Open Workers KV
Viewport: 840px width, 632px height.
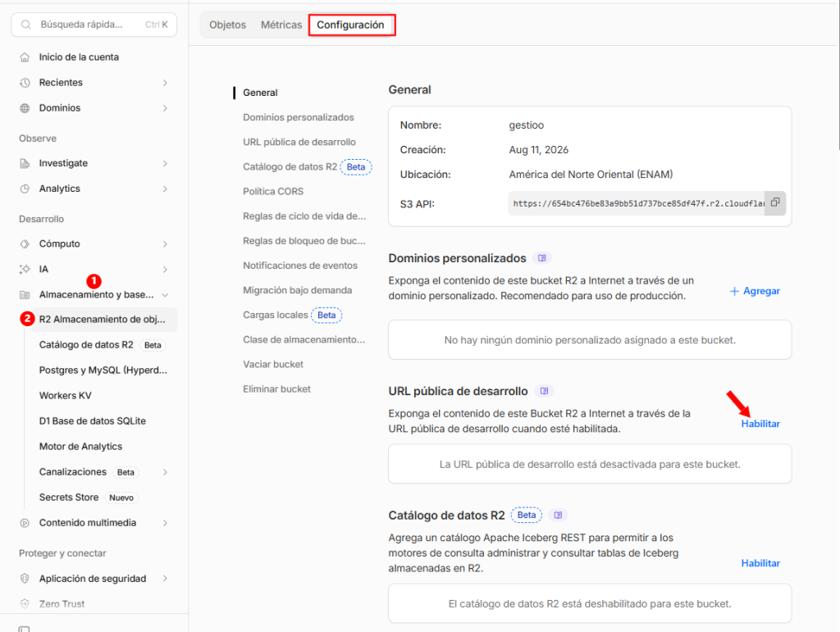(66, 395)
